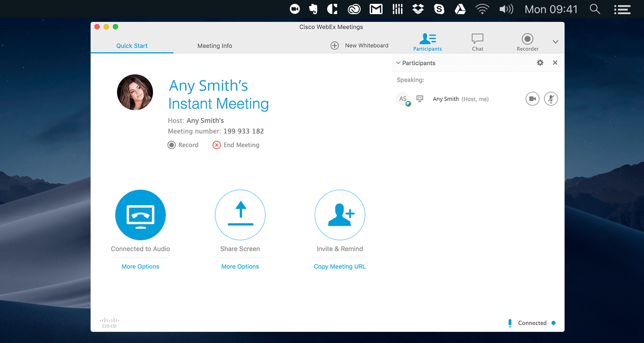Viewport: 644px width, 343px height.
Task: Toggle Any Smith's video camera button
Action: click(532, 99)
